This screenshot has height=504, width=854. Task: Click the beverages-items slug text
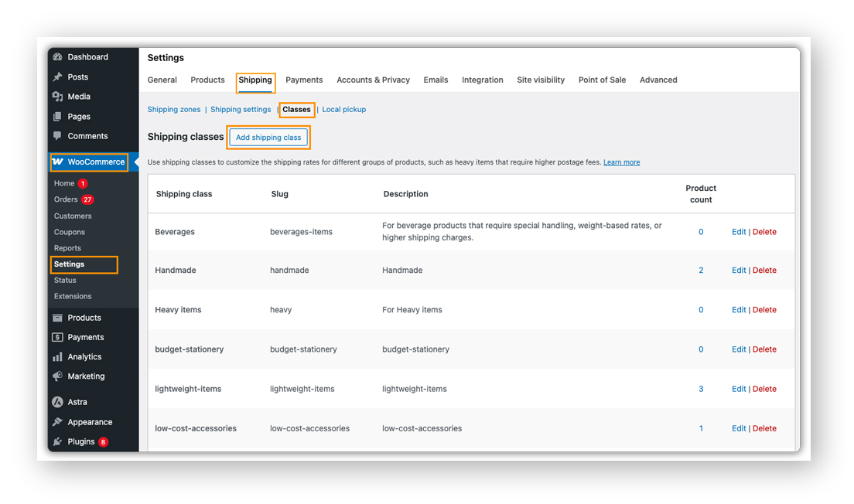tap(301, 232)
